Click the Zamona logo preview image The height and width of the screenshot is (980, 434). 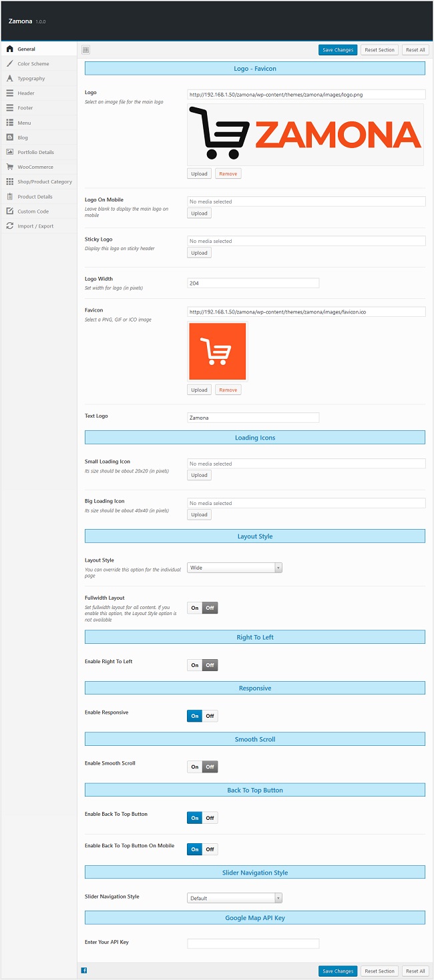pos(305,134)
